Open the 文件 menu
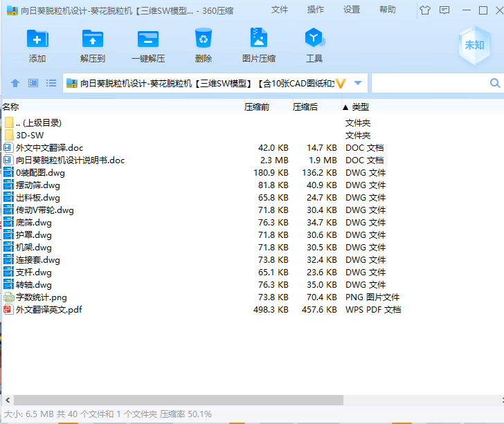This screenshot has height=424, width=504. tap(279, 10)
